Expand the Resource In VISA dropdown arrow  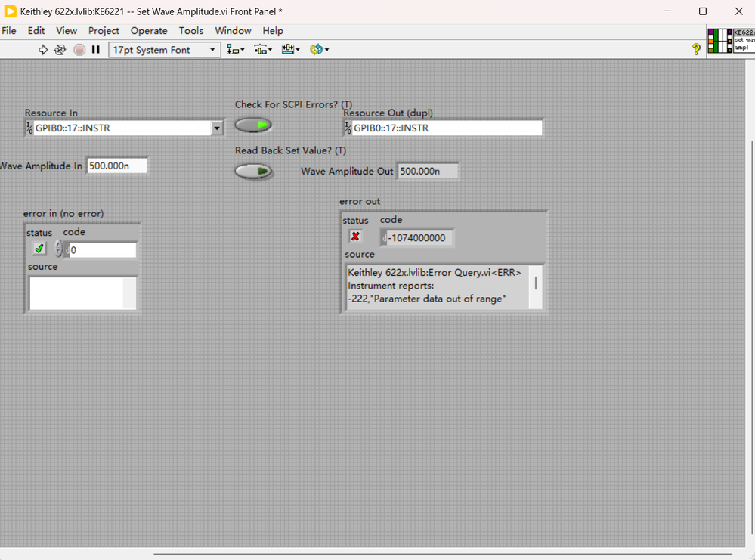click(x=217, y=128)
